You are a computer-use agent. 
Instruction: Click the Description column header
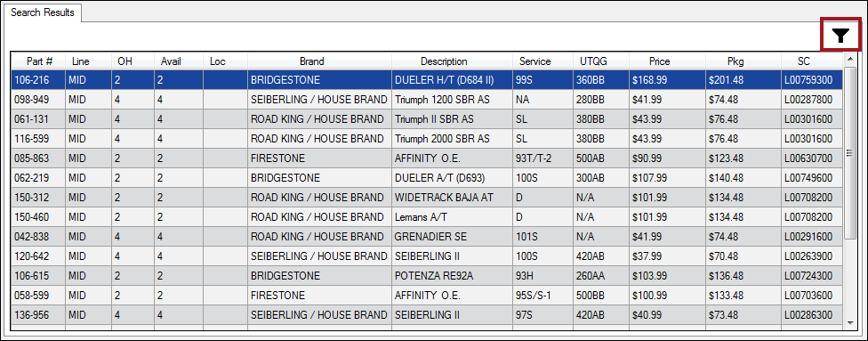(444, 61)
